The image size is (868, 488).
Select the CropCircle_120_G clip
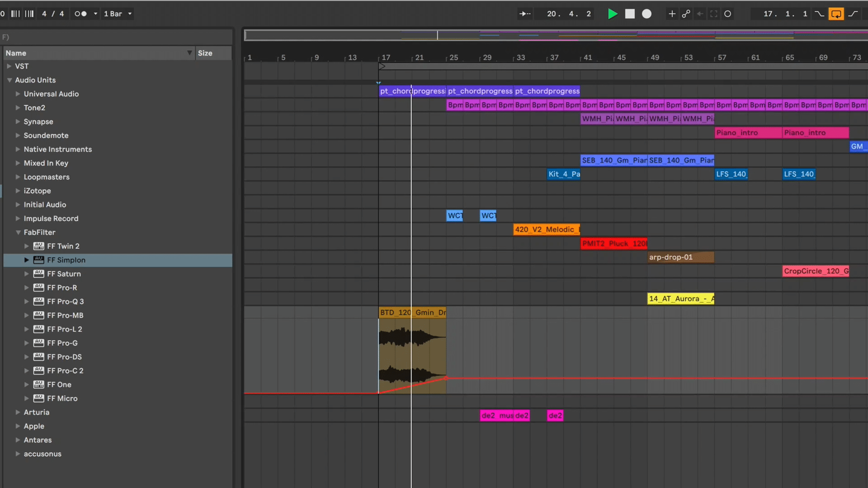coord(816,271)
